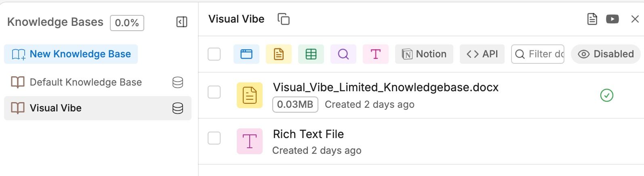The width and height of the screenshot is (644, 176).
Task: Check the Visual_Vibe_Limited_Knowledgebase.docx checkbox
Action: (x=214, y=92)
